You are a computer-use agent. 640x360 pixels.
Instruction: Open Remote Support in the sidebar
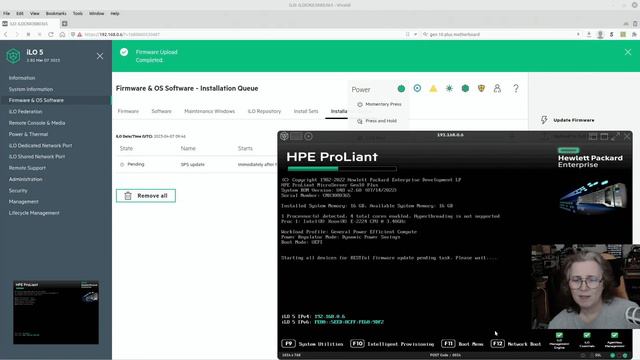coord(27,168)
